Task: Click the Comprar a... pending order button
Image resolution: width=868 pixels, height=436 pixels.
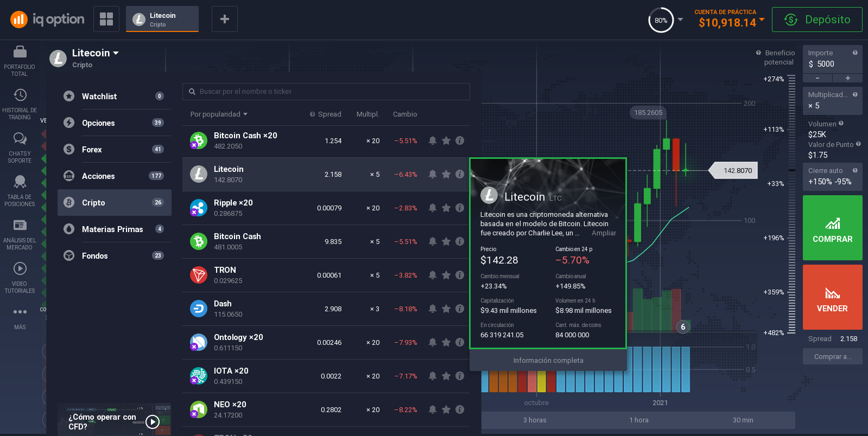Action: [x=832, y=356]
